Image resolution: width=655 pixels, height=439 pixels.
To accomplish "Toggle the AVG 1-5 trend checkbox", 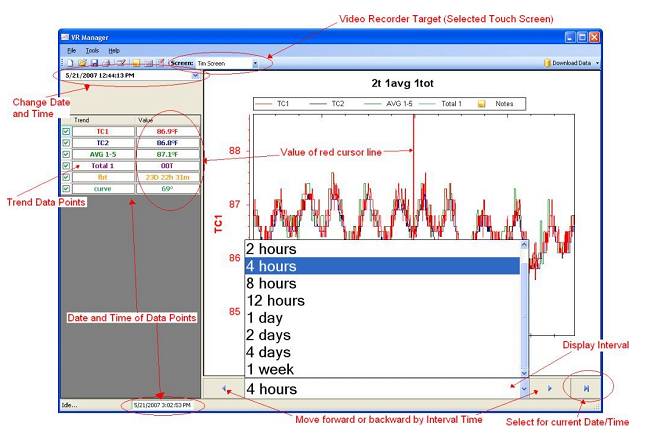I will [x=66, y=154].
